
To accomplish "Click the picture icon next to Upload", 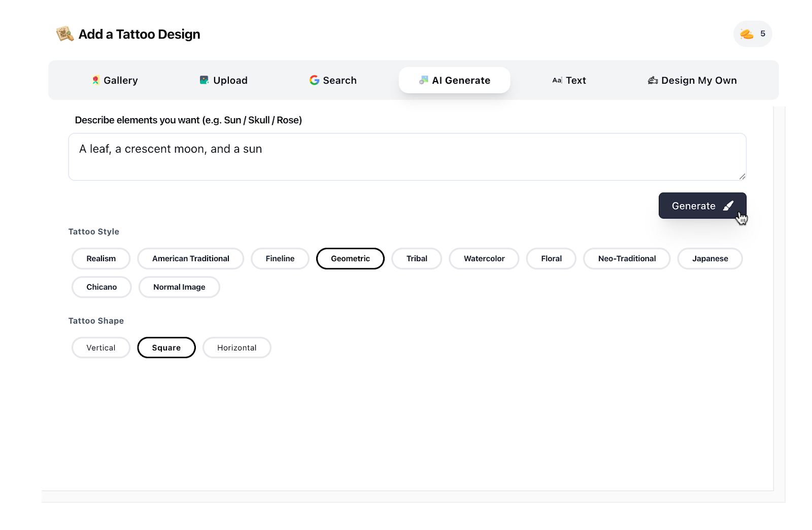I will click(x=204, y=80).
